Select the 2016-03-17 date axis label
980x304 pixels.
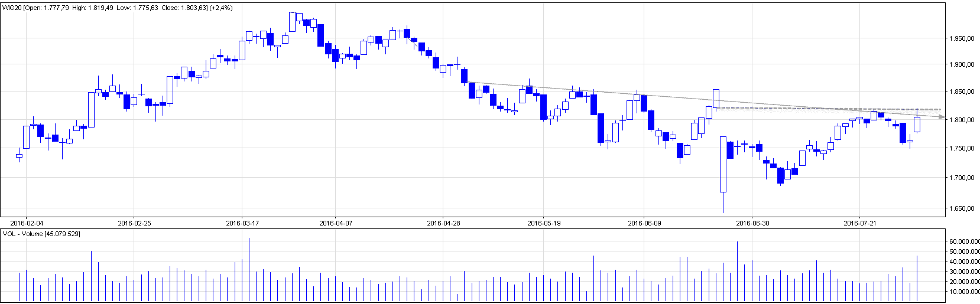[242, 223]
